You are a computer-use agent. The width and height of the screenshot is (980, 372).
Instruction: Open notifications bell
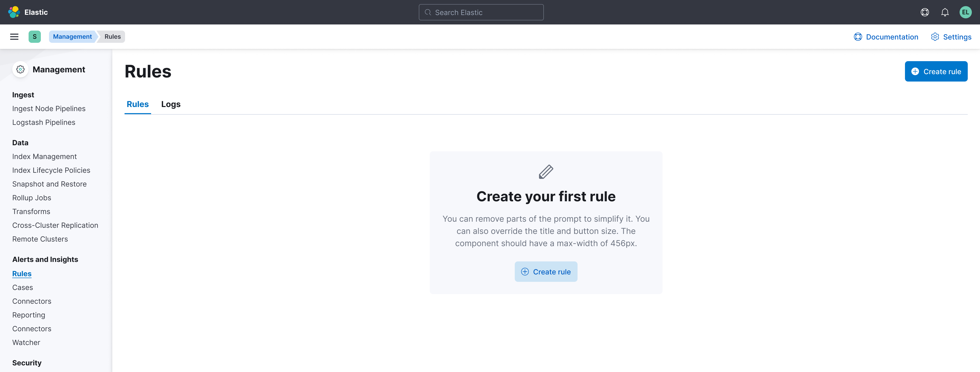tap(945, 12)
